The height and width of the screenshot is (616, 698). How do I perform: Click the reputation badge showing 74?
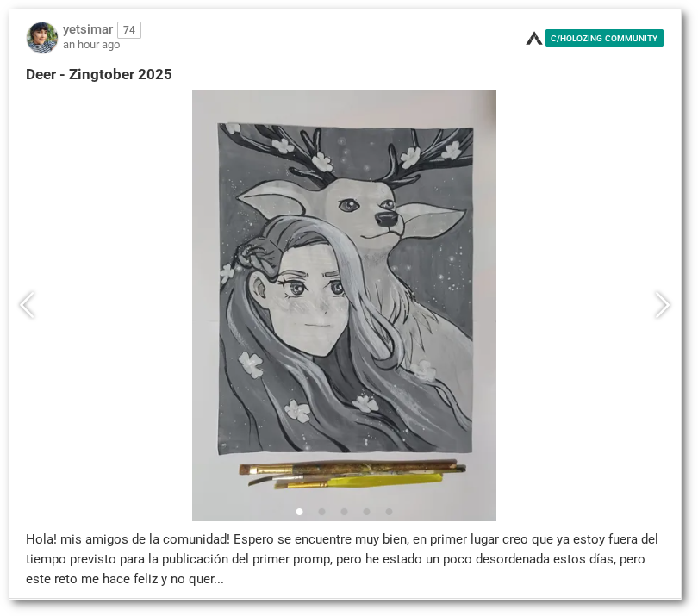pos(129,30)
